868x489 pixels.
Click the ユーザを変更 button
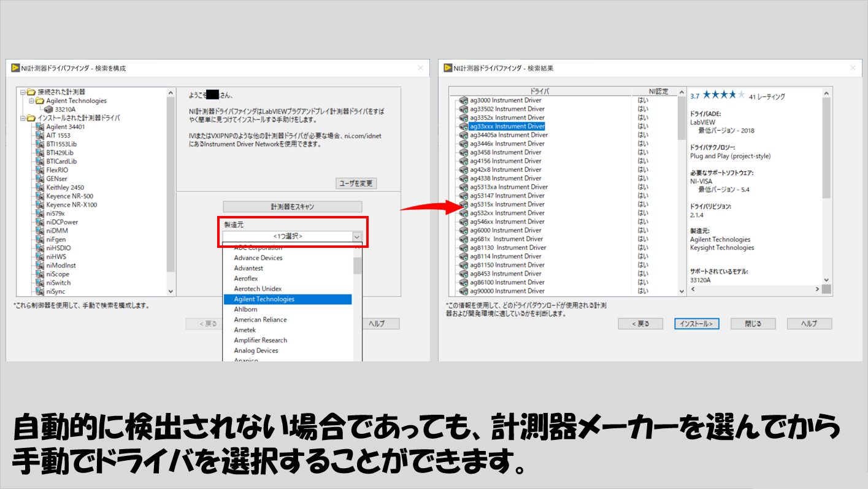pyautogui.click(x=356, y=183)
